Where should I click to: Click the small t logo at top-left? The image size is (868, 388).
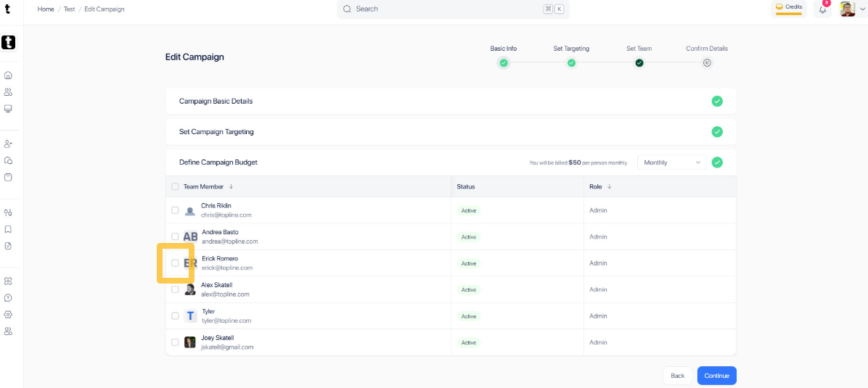point(7,9)
